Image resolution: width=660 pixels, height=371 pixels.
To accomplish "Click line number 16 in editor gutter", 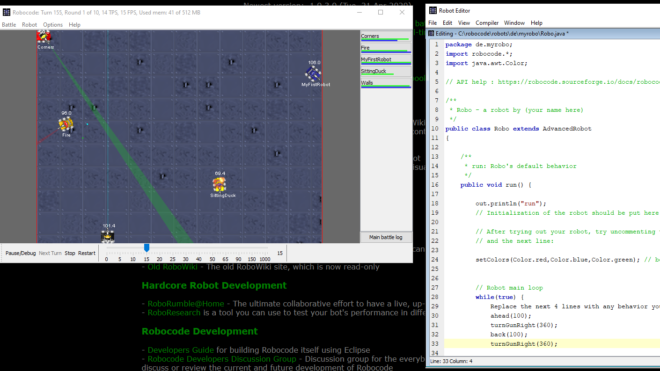I will coord(435,185).
